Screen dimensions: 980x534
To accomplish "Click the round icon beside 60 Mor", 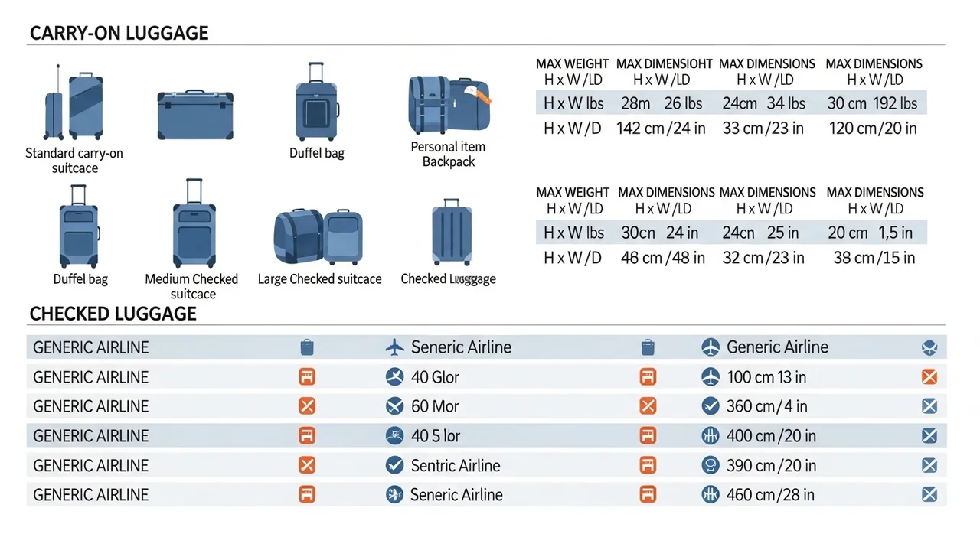I will [395, 405].
